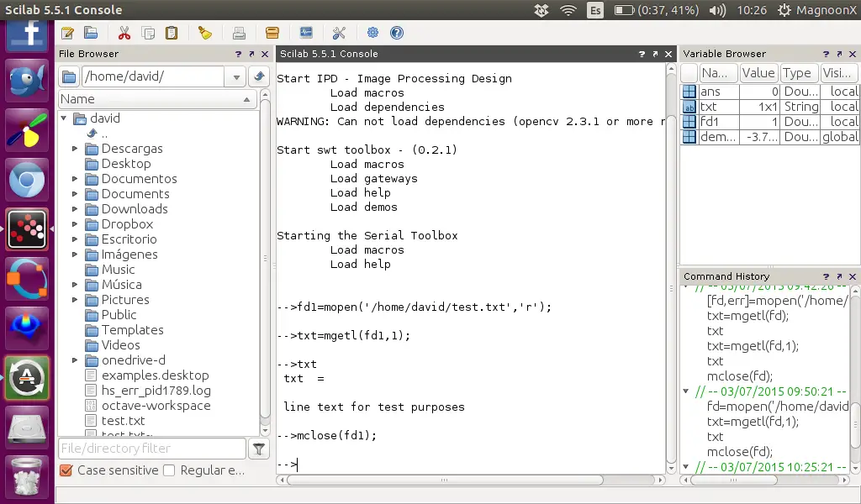
Task: Click the open file toolbar icon
Action: [x=91, y=33]
